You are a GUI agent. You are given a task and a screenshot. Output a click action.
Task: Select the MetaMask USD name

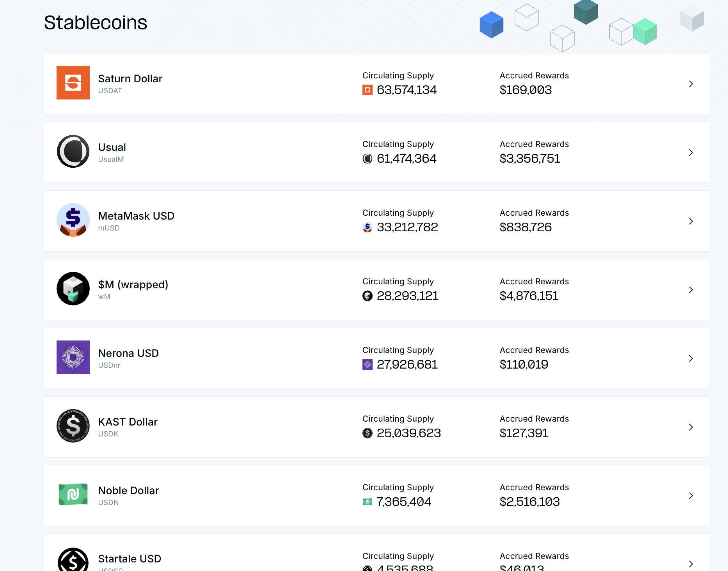click(136, 216)
